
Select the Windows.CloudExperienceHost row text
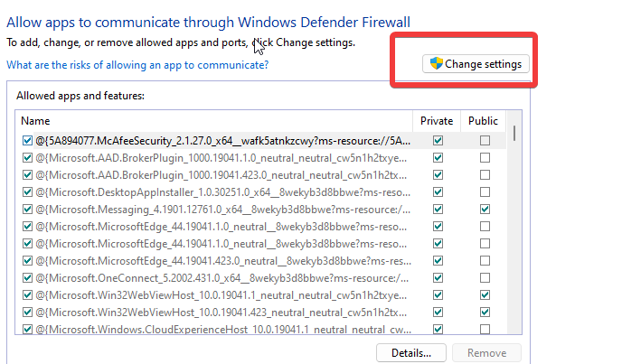pos(223,329)
